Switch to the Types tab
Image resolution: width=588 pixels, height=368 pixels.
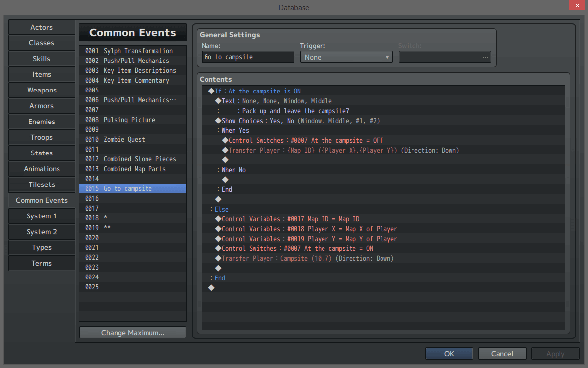coord(42,247)
